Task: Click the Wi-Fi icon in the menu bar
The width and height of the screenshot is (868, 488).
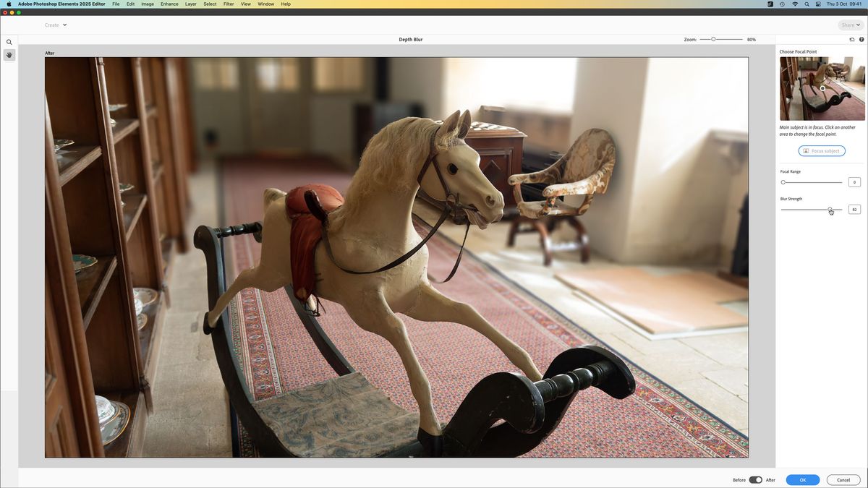Action: [x=796, y=4]
